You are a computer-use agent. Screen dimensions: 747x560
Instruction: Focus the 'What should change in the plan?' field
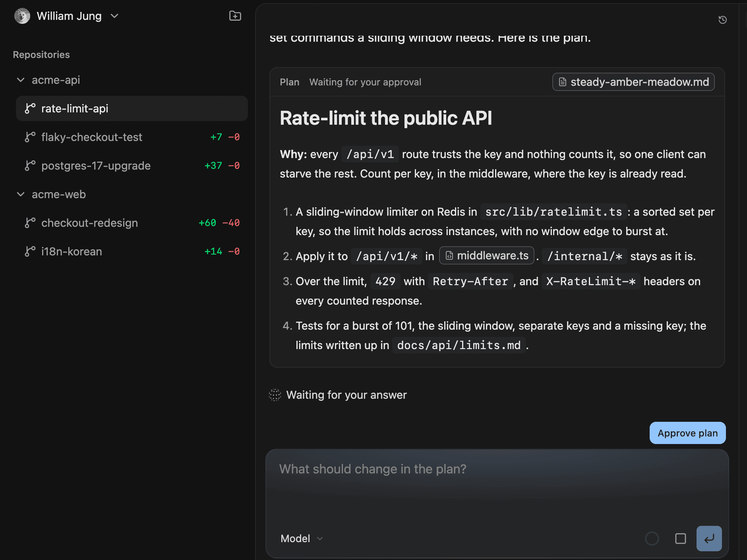tap(497, 485)
